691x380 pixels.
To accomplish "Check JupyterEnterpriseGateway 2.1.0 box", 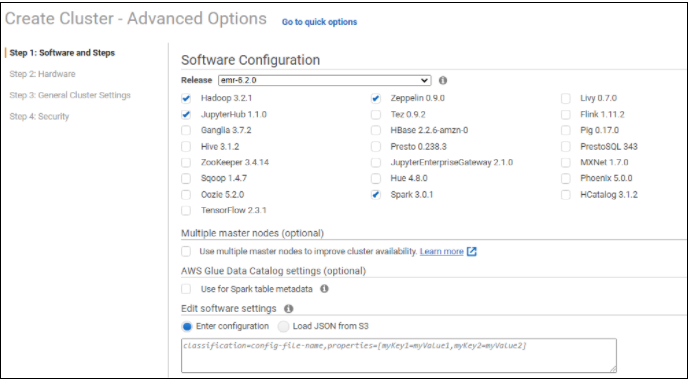I will [375, 162].
